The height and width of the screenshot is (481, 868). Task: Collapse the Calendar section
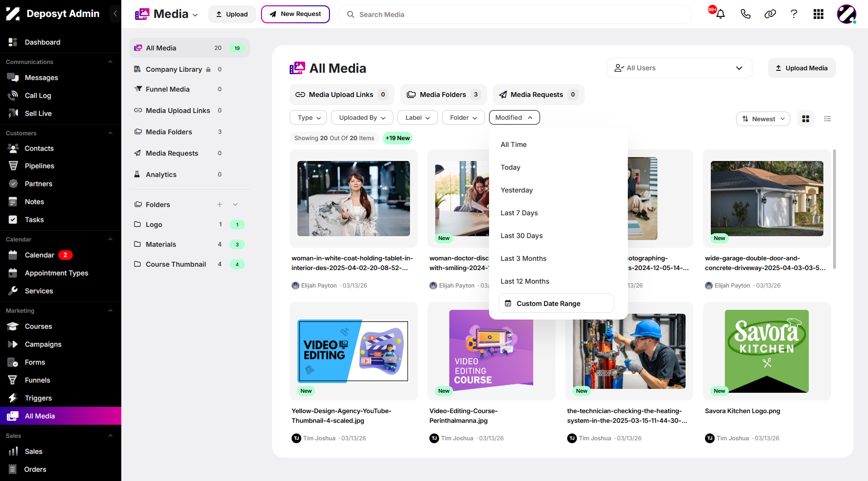click(x=110, y=240)
